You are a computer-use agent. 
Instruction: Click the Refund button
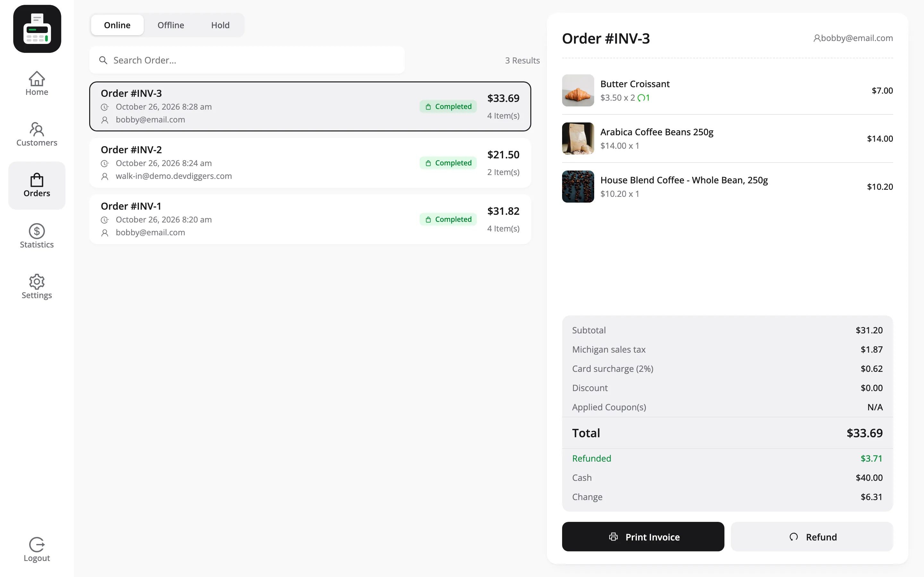coord(812,537)
